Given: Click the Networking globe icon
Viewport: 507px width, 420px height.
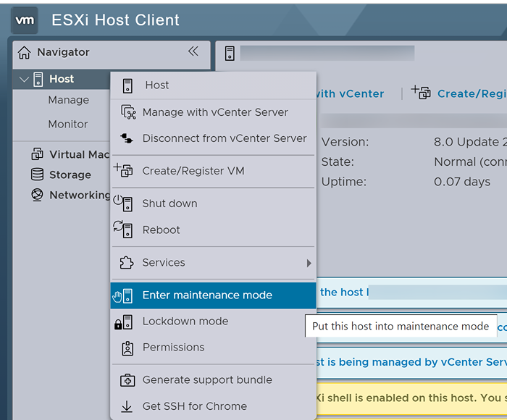Looking at the screenshot, I should coord(37,195).
